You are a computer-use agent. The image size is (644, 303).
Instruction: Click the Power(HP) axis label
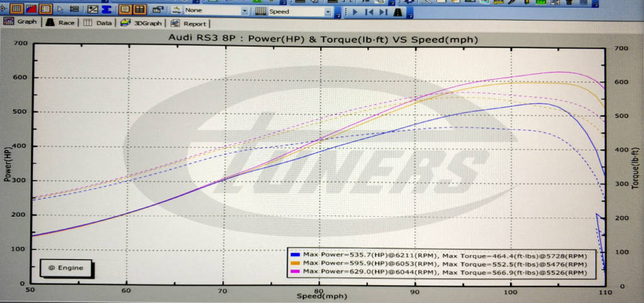click(x=8, y=166)
